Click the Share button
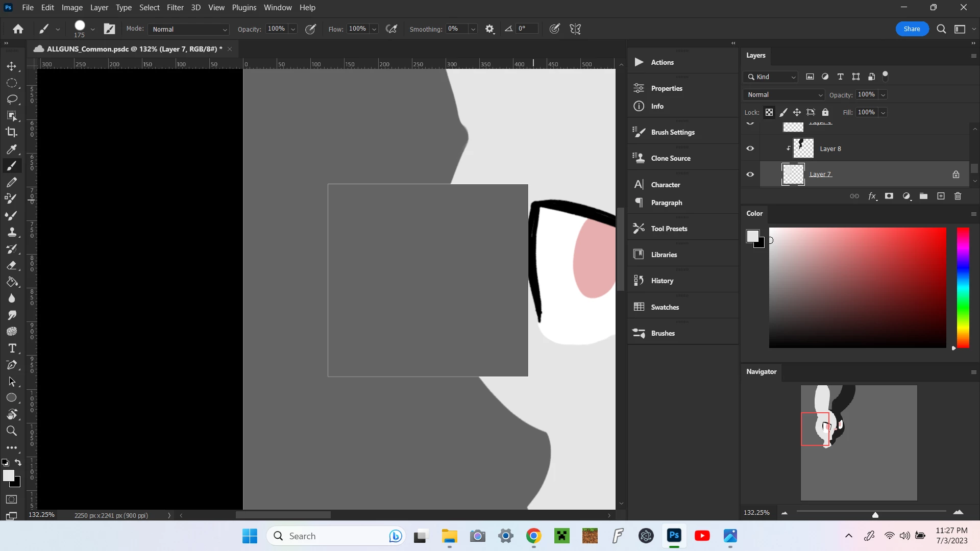 pos(912,29)
